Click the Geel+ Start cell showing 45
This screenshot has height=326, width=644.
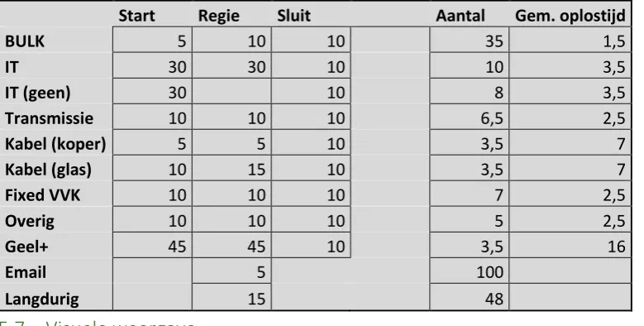click(x=152, y=246)
